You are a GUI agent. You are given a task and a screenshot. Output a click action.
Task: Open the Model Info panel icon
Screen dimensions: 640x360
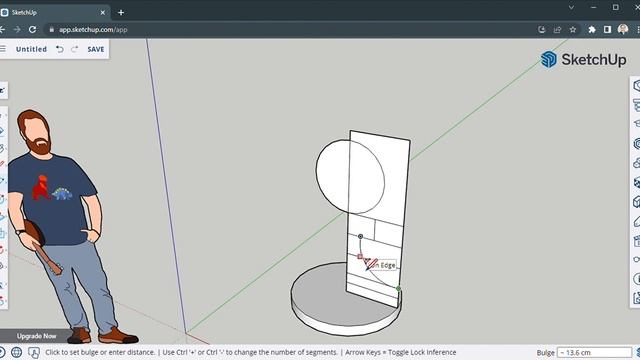pos(637,279)
